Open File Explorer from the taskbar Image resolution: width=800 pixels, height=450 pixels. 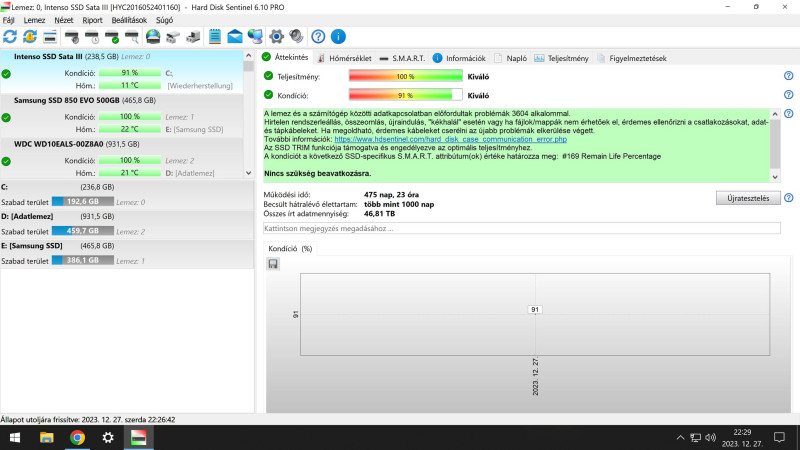point(46,438)
